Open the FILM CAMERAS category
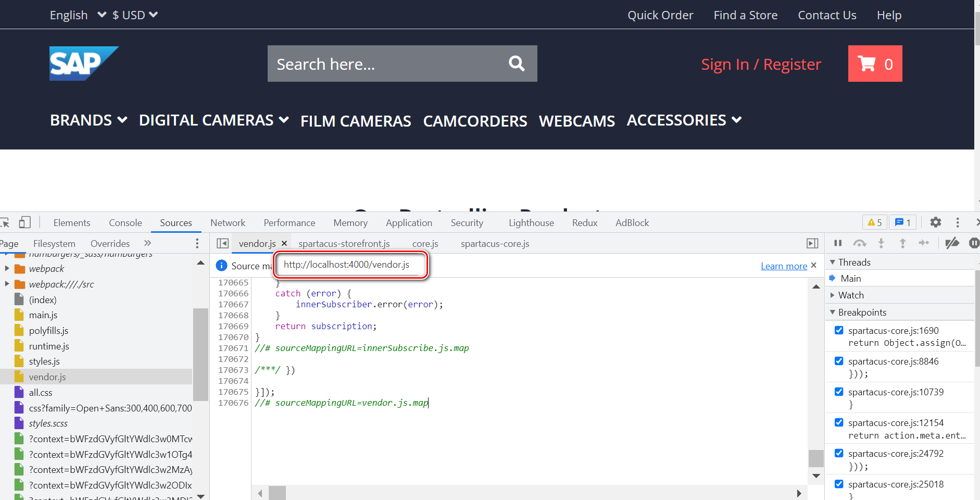Screen dimensions: 980x500 pos(356,121)
